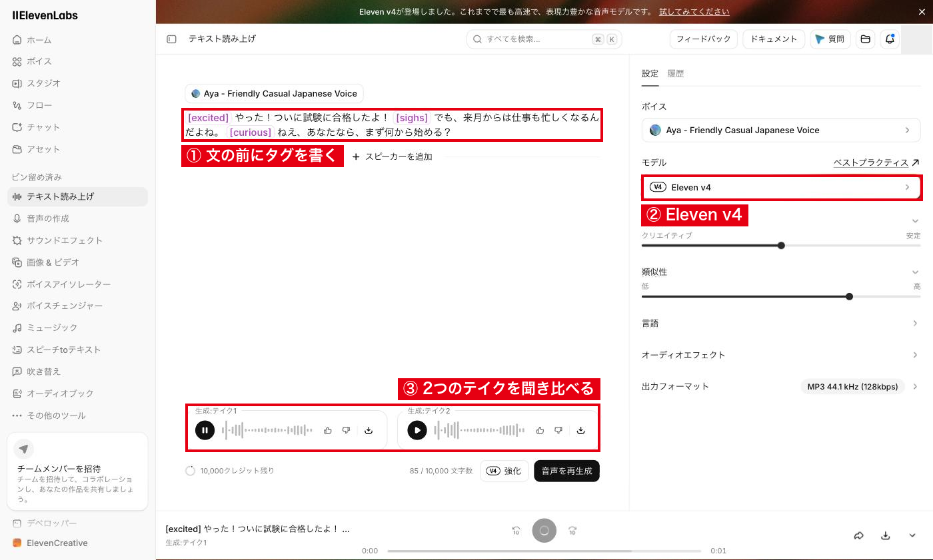Download take 2 audio
933x560 pixels.
tap(580, 430)
